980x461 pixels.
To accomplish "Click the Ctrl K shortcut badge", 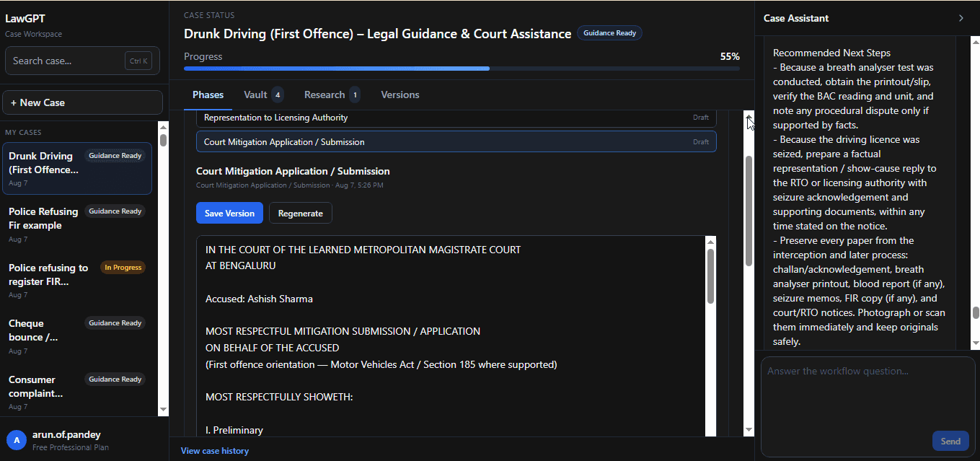I will click(x=137, y=61).
